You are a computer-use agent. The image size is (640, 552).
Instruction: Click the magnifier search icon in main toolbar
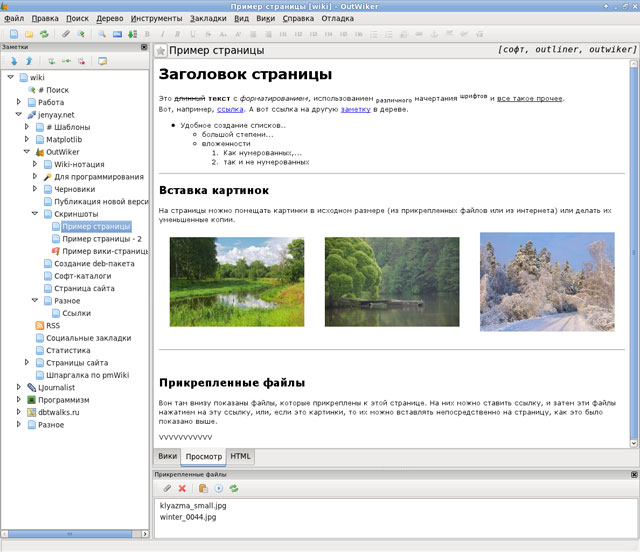[102, 33]
